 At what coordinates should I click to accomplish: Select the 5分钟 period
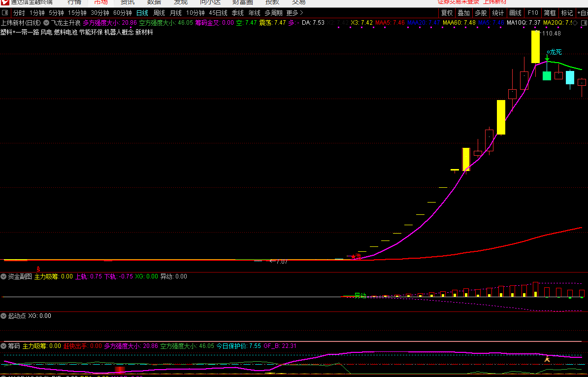pyautogui.click(x=56, y=13)
